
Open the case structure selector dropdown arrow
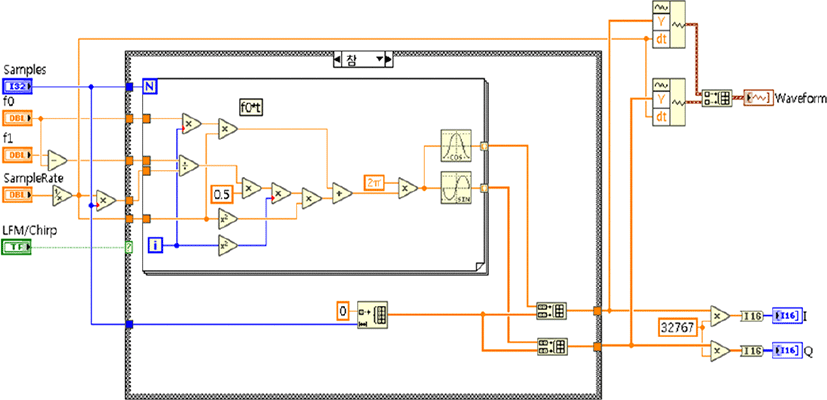(378, 59)
